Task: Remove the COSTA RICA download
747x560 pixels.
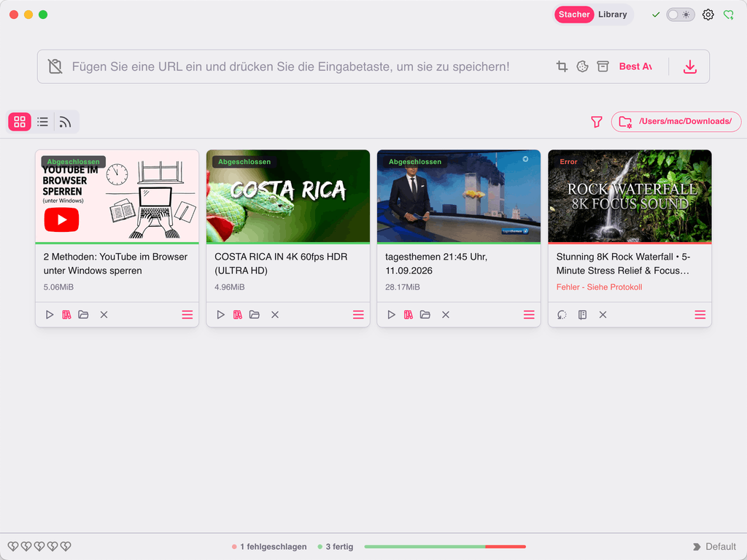Action: click(275, 315)
